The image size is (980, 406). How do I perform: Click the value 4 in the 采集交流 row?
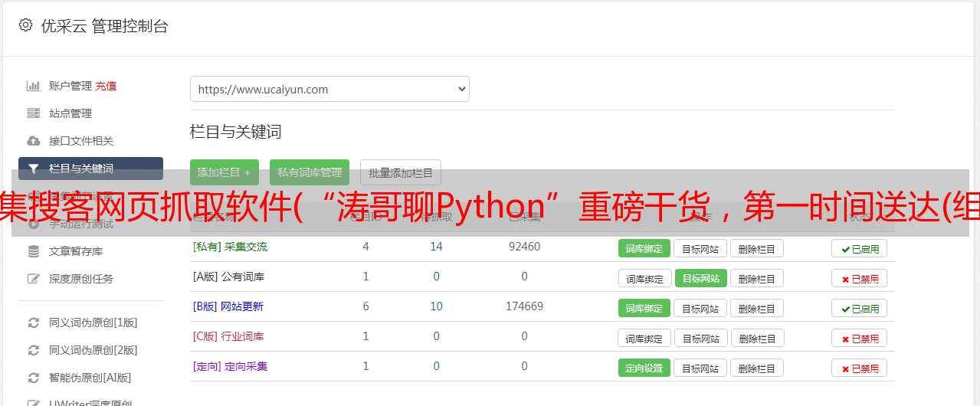coord(365,247)
